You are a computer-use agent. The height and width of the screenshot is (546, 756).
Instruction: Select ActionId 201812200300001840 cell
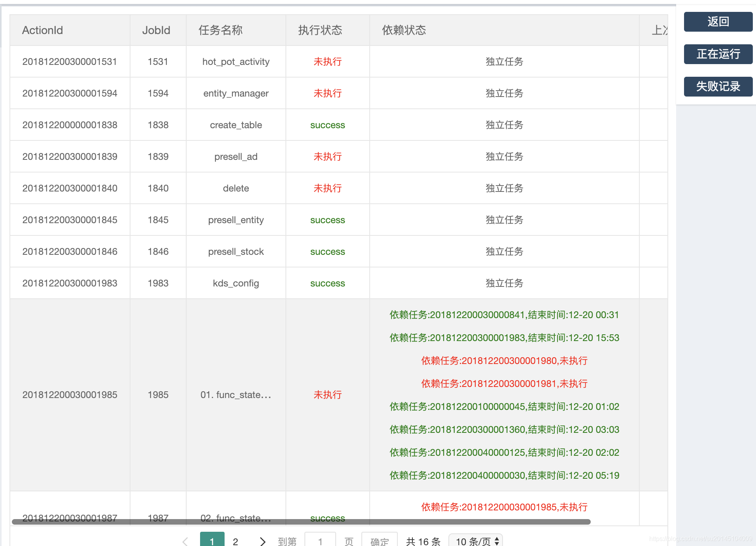[70, 188]
